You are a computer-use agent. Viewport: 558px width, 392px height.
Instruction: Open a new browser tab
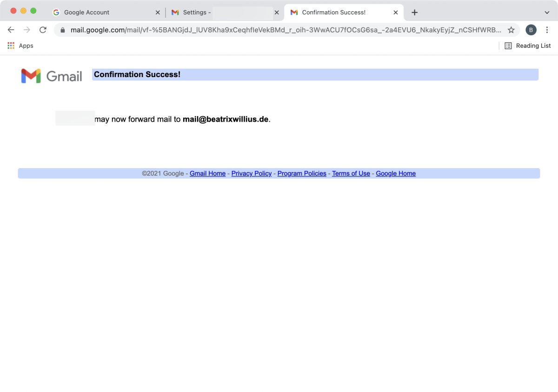[x=415, y=13]
